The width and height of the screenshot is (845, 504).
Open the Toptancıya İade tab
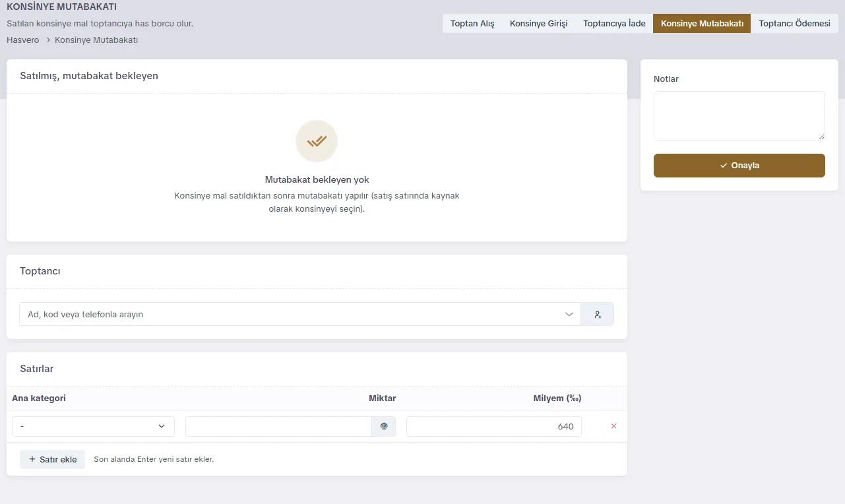coord(614,24)
